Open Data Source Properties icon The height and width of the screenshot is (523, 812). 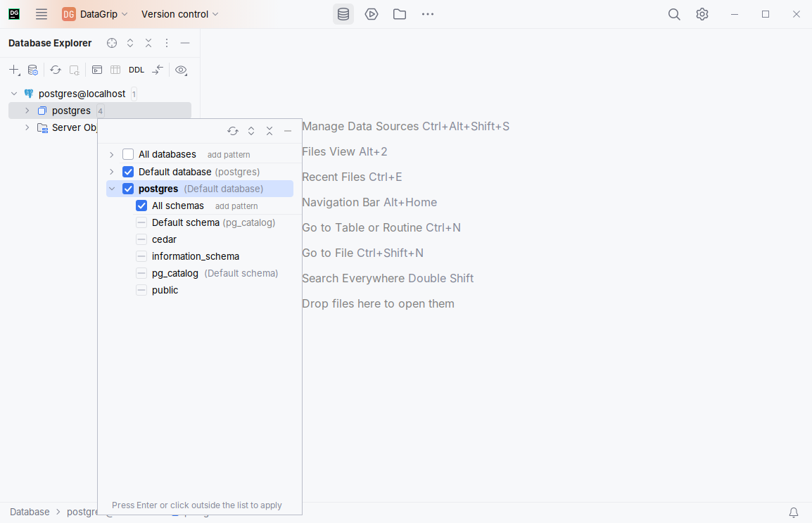tap(32, 70)
